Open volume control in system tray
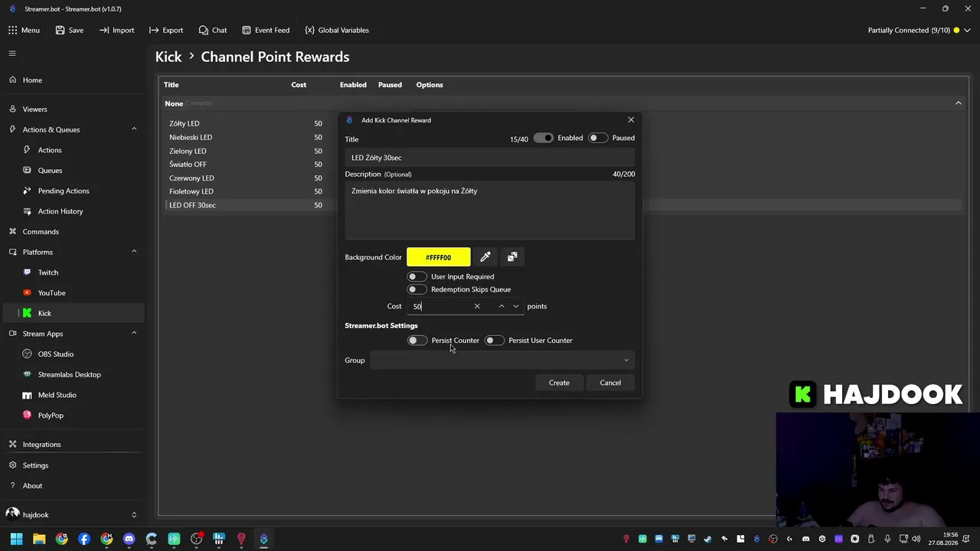Screen dimensions: 980x551 tap(916, 539)
